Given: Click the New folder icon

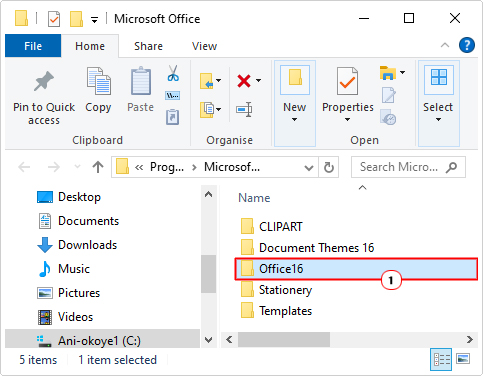Looking at the screenshot, I should coord(295,77).
